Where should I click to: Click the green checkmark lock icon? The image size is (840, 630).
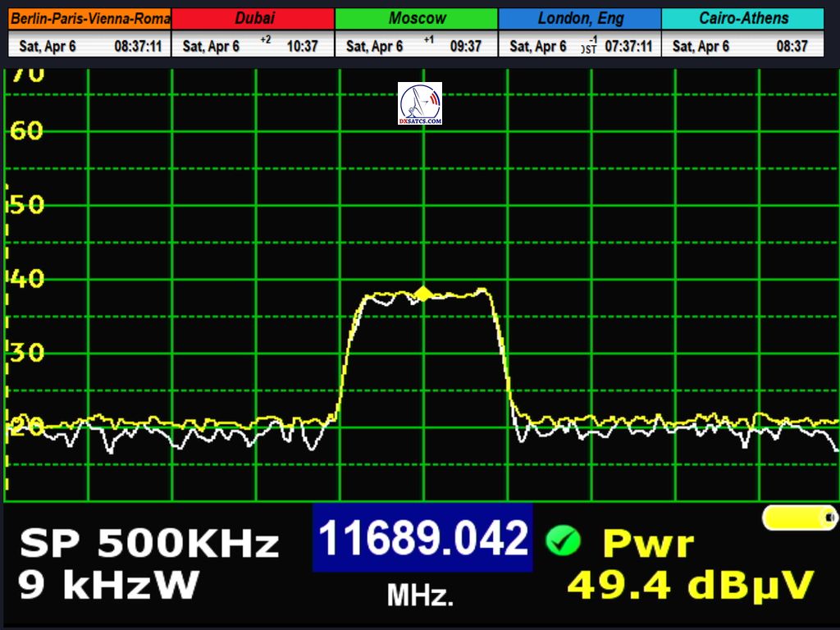(x=563, y=540)
